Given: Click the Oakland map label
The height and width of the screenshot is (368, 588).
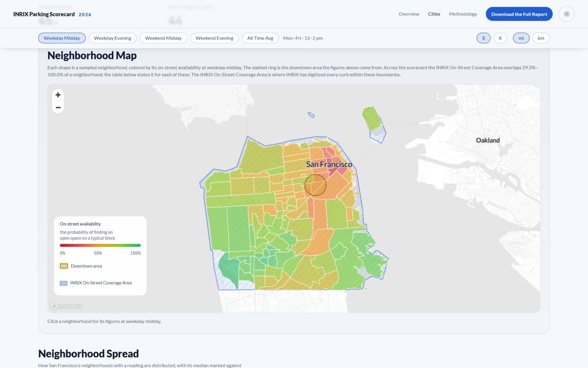Looking at the screenshot, I should [x=488, y=140].
